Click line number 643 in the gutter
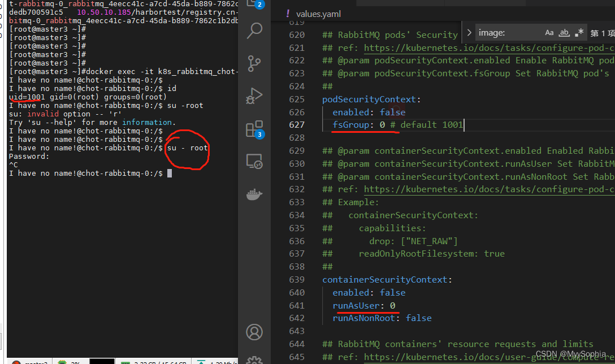The image size is (615, 364). [x=297, y=331]
